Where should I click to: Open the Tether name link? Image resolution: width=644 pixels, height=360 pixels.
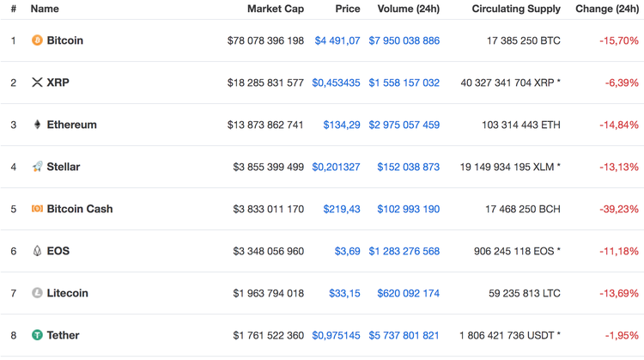click(63, 335)
